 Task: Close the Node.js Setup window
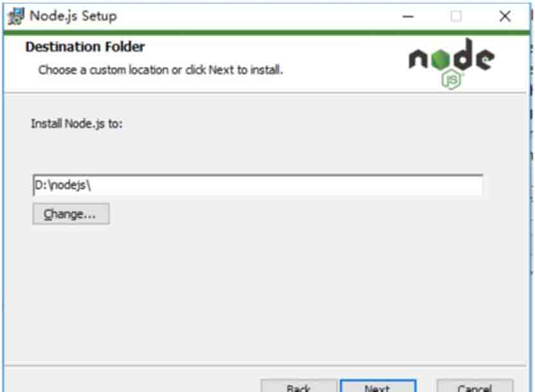(x=505, y=16)
